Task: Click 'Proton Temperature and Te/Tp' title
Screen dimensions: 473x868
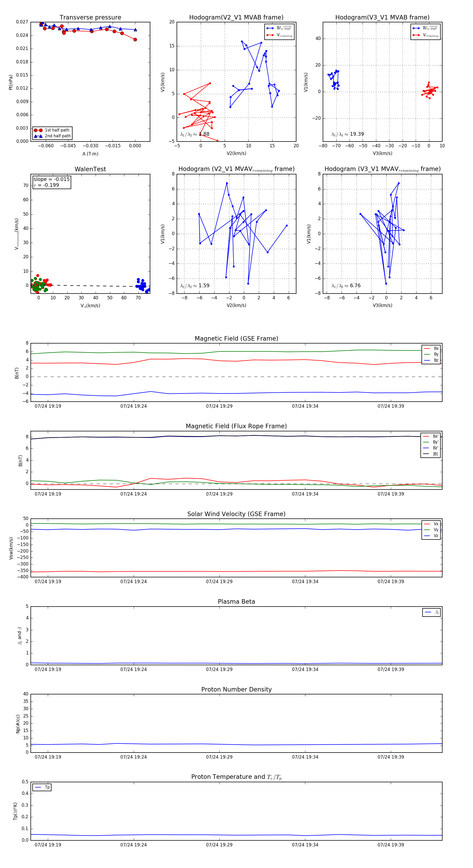Action: [x=236, y=777]
